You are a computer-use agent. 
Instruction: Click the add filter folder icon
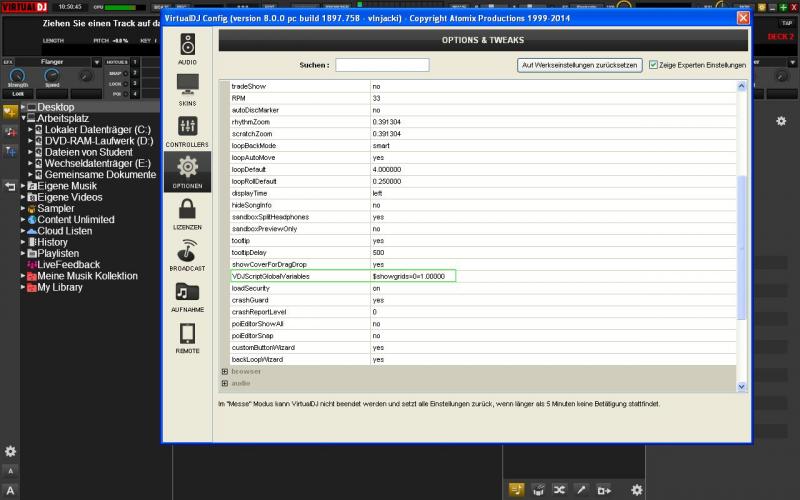[10, 151]
